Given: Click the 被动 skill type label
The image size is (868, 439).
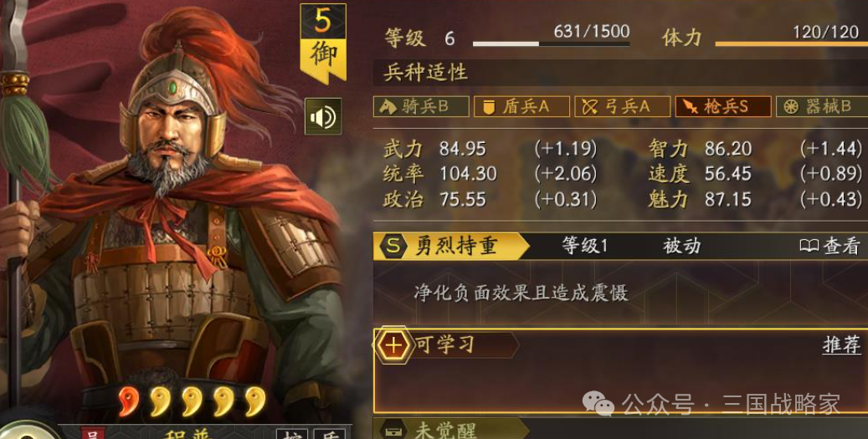Looking at the screenshot, I should [682, 246].
